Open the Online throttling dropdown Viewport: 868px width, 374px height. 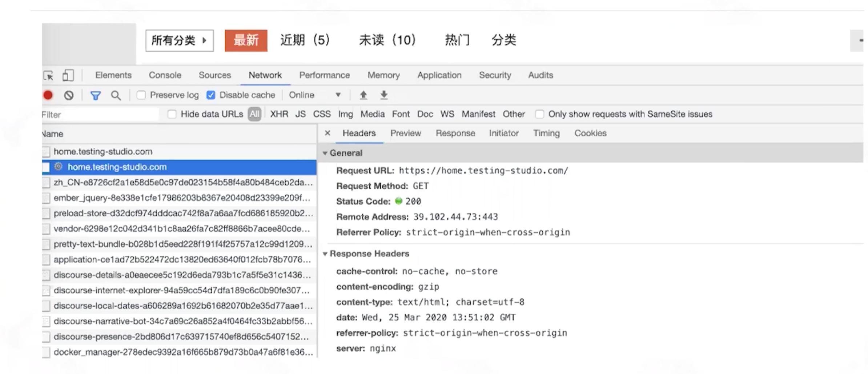pos(315,95)
